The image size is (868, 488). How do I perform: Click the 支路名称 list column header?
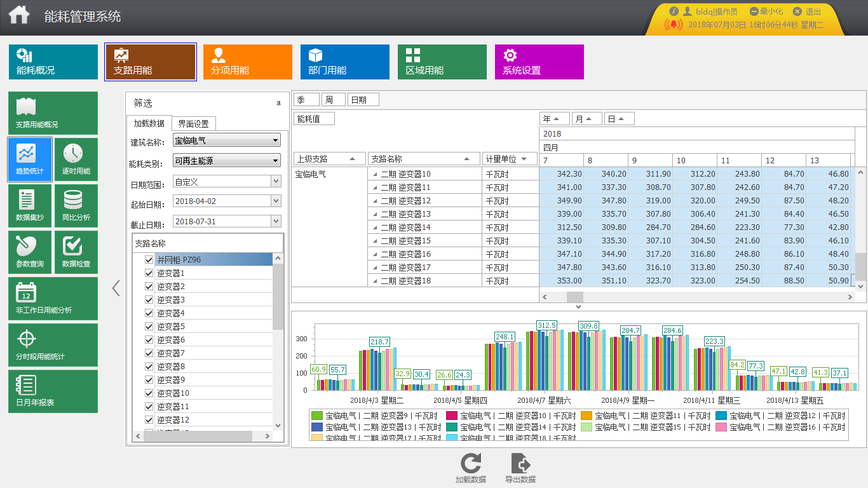tap(208, 243)
